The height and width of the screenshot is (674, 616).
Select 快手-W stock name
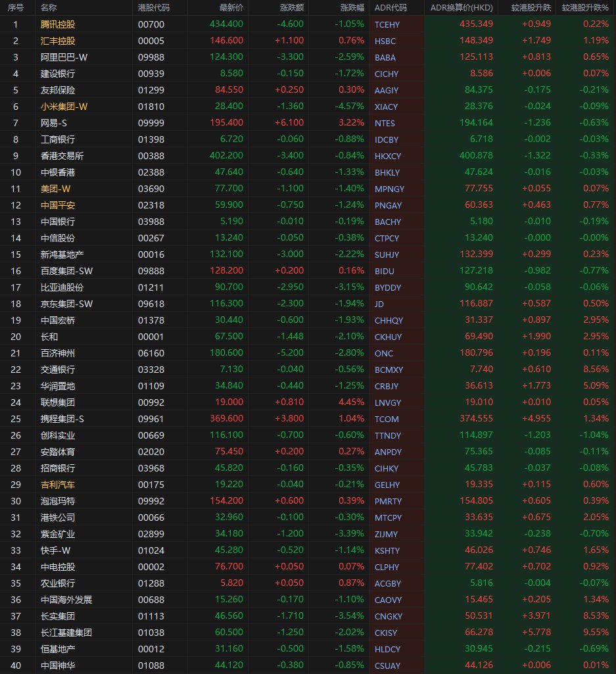coord(55,550)
